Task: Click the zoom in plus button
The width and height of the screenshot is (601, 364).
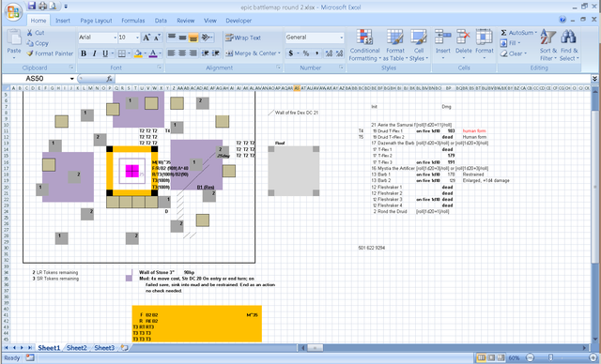Action: point(593,357)
